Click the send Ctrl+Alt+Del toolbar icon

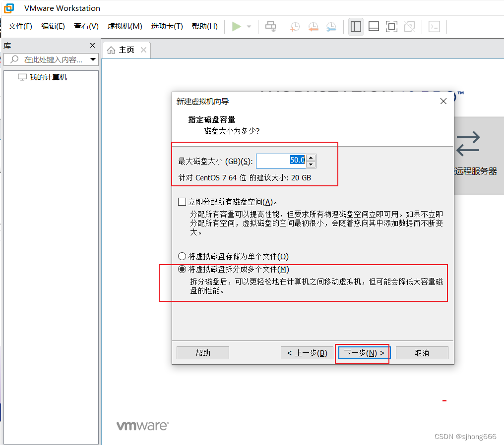(x=271, y=26)
